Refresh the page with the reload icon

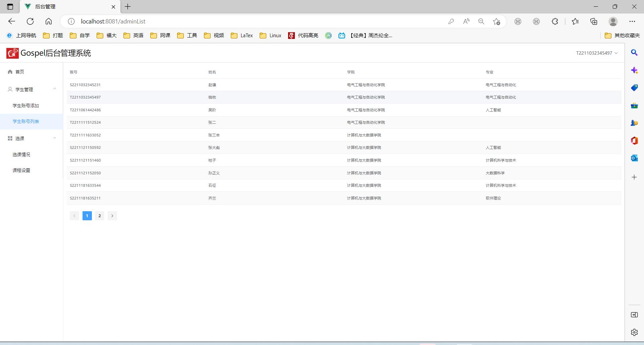point(30,21)
